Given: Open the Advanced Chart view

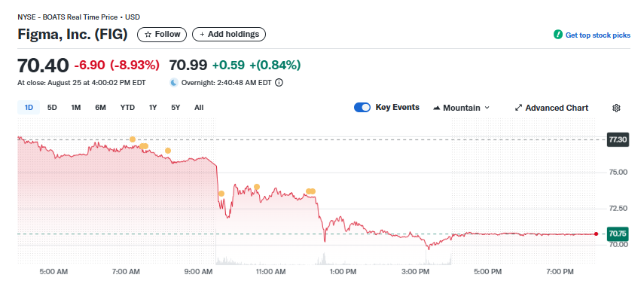Looking at the screenshot, I should 551,108.
